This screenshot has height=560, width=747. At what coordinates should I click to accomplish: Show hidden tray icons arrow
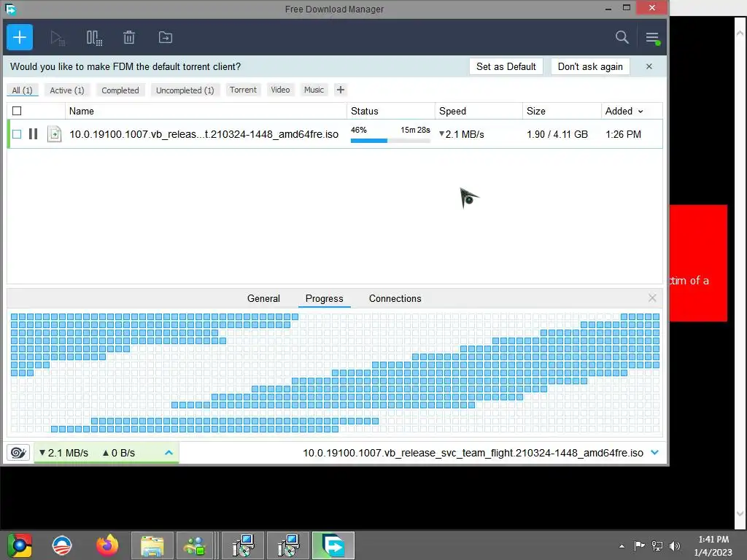[622, 546]
